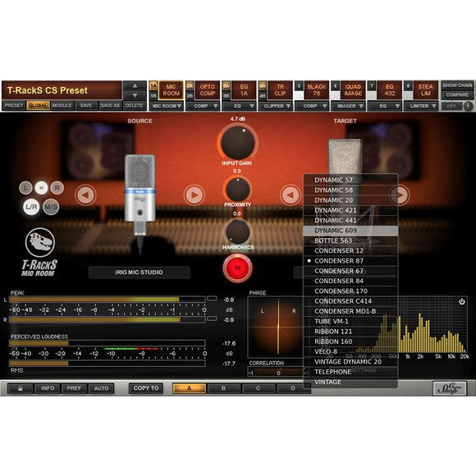Click the HARMONICS knob
This screenshot has height=476, width=476.
click(x=237, y=232)
